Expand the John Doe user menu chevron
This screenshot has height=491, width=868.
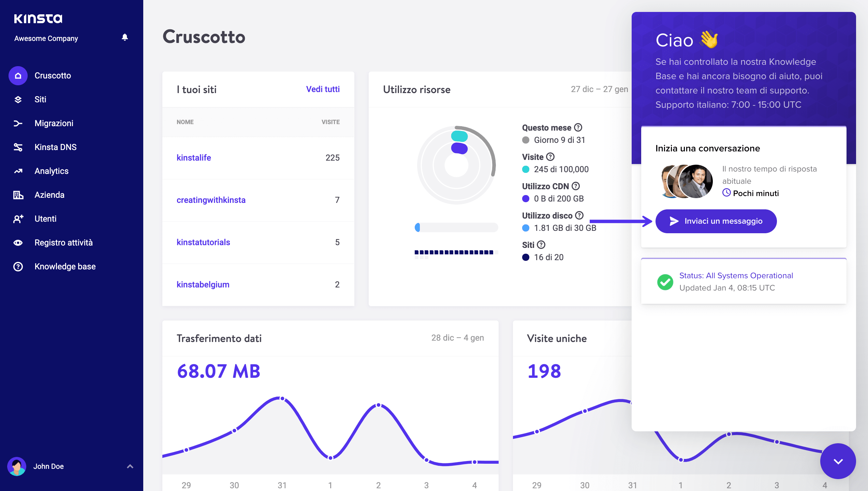click(x=130, y=466)
